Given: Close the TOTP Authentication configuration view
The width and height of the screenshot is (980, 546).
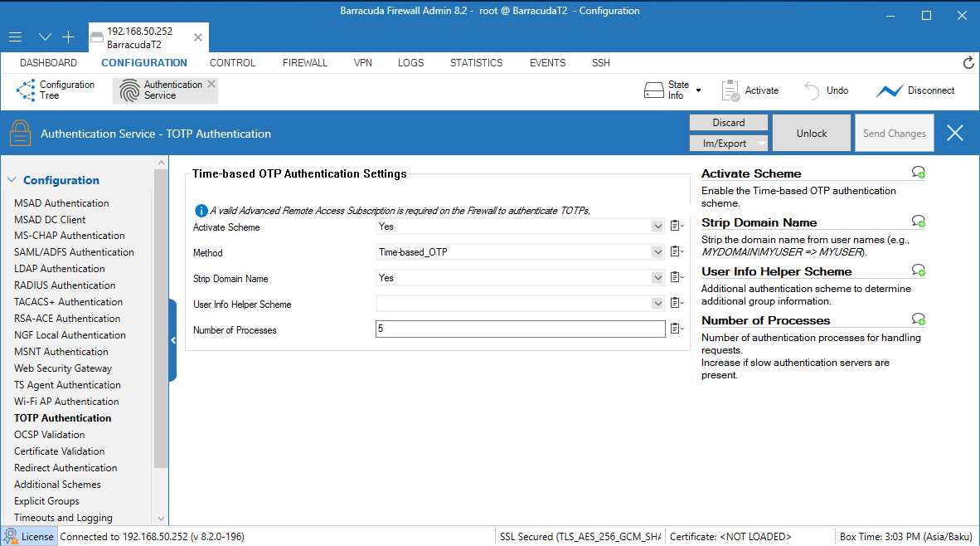Looking at the screenshot, I should click(955, 133).
